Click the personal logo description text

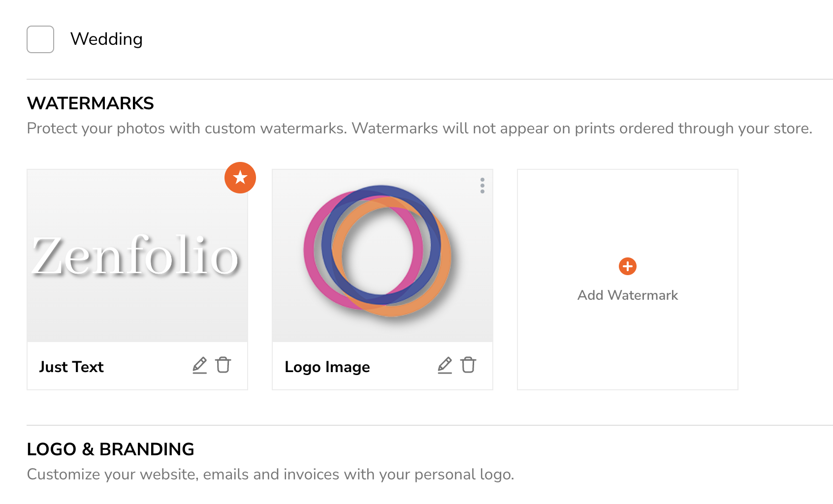[x=271, y=474]
